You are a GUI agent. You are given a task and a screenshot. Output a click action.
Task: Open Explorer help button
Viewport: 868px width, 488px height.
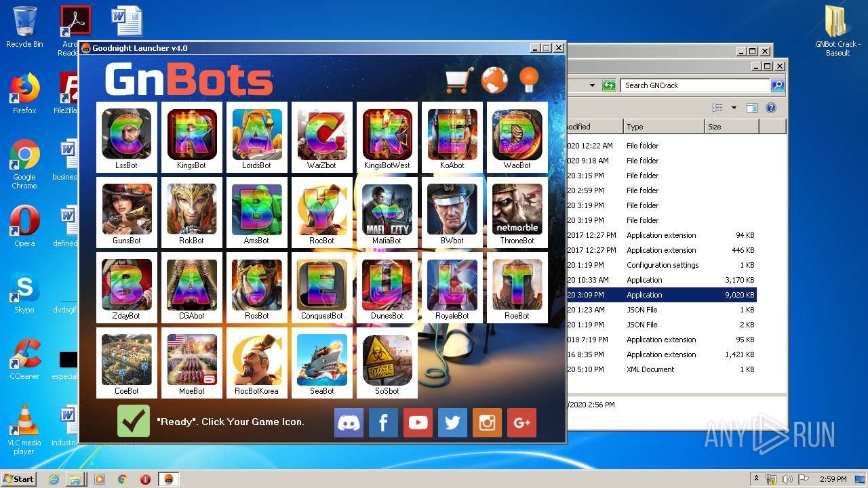[x=770, y=108]
